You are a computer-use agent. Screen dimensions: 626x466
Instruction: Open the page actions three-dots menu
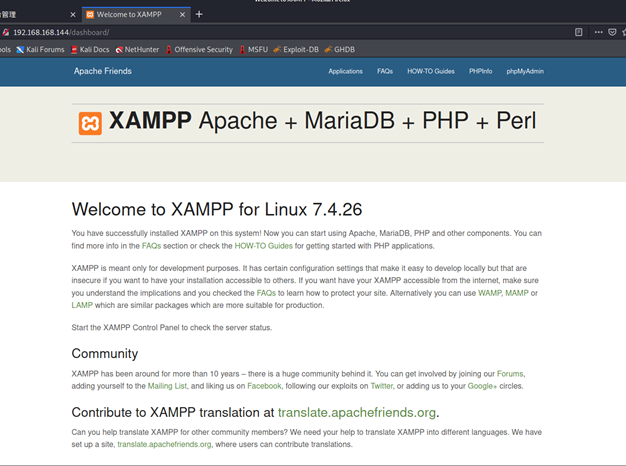[598, 32]
